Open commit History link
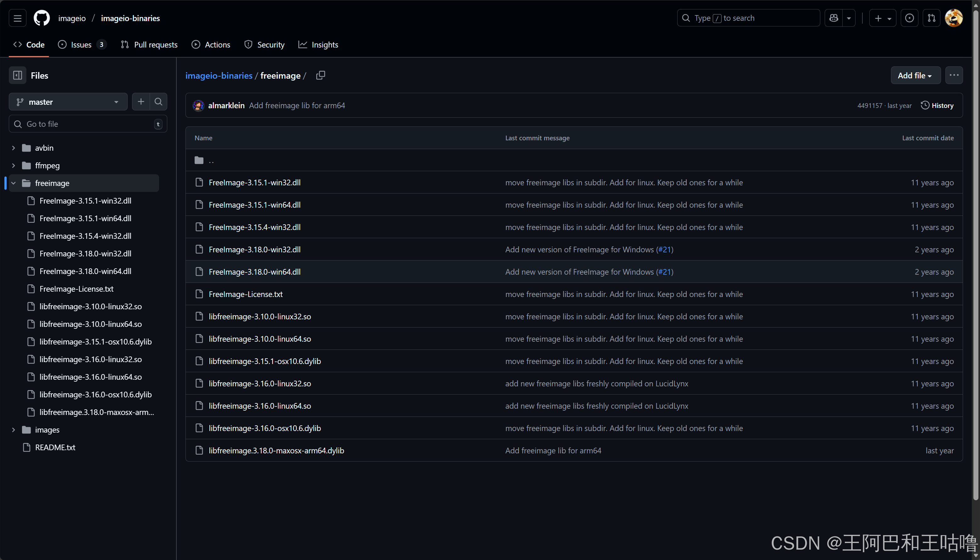 pos(937,105)
